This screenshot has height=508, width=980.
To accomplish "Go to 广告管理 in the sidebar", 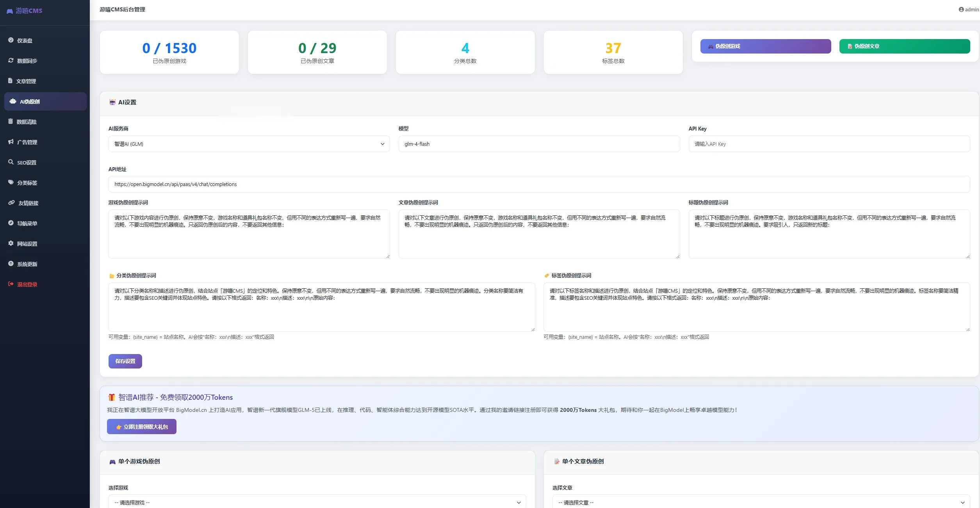I will point(45,142).
